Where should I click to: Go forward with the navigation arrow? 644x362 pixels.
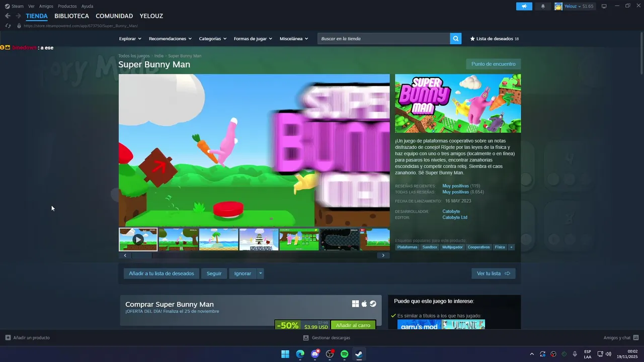tap(18, 16)
